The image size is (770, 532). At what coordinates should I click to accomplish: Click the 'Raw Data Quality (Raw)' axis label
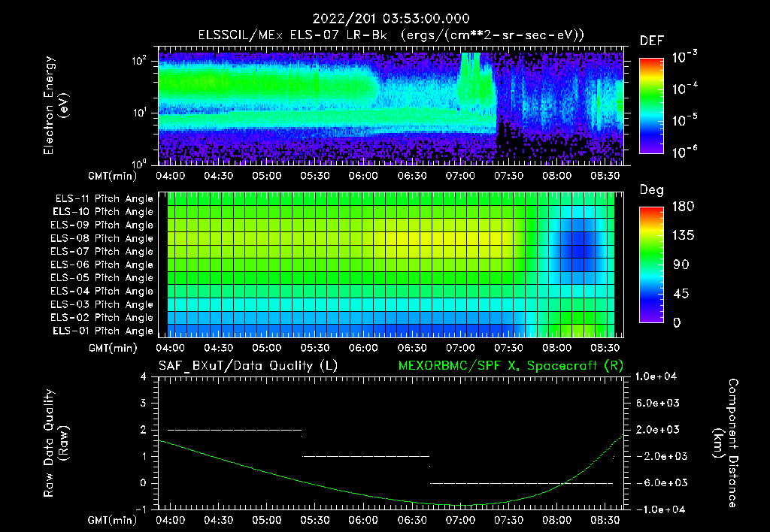click(56, 443)
